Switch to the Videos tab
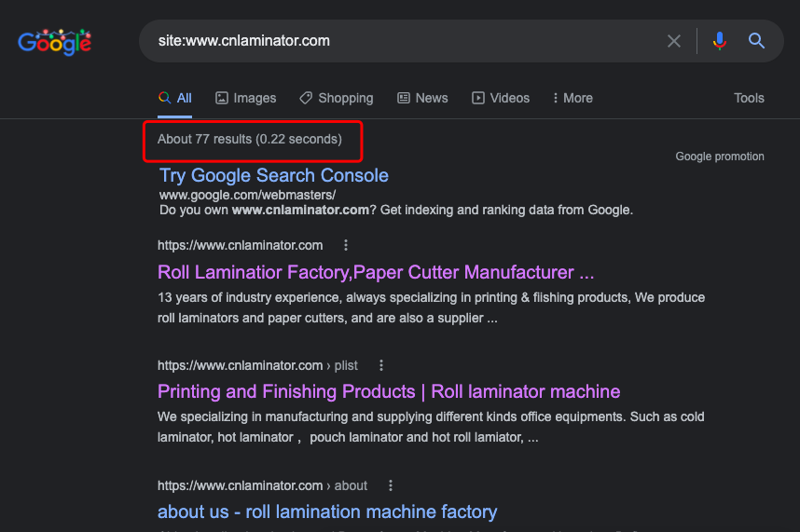The height and width of the screenshot is (532, 800). (501, 98)
